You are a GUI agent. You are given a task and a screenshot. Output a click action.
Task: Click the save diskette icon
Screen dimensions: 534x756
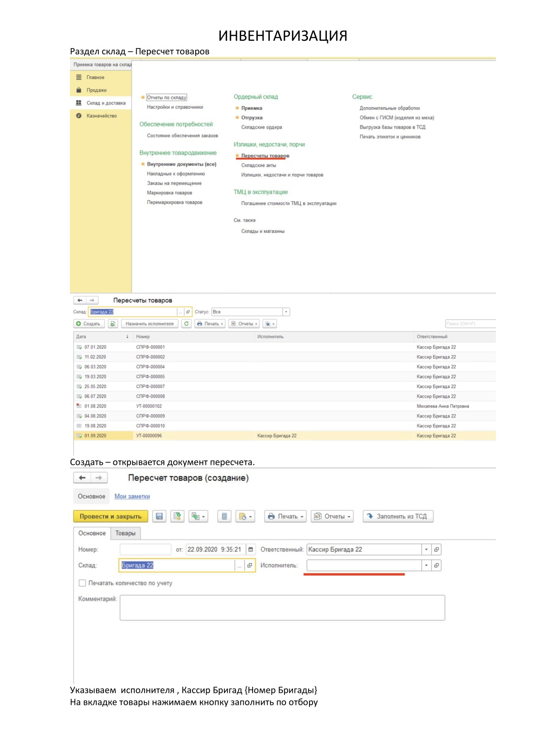point(159,516)
